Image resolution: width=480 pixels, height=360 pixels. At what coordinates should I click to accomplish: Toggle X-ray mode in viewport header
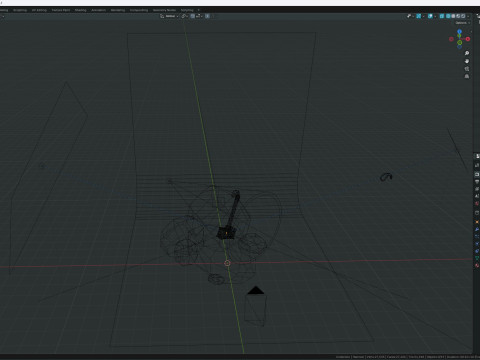click(x=442, y=16)
